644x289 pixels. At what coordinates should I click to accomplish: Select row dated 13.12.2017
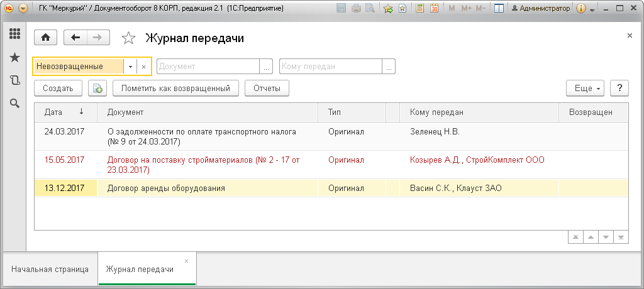click(x=331, y=188)
